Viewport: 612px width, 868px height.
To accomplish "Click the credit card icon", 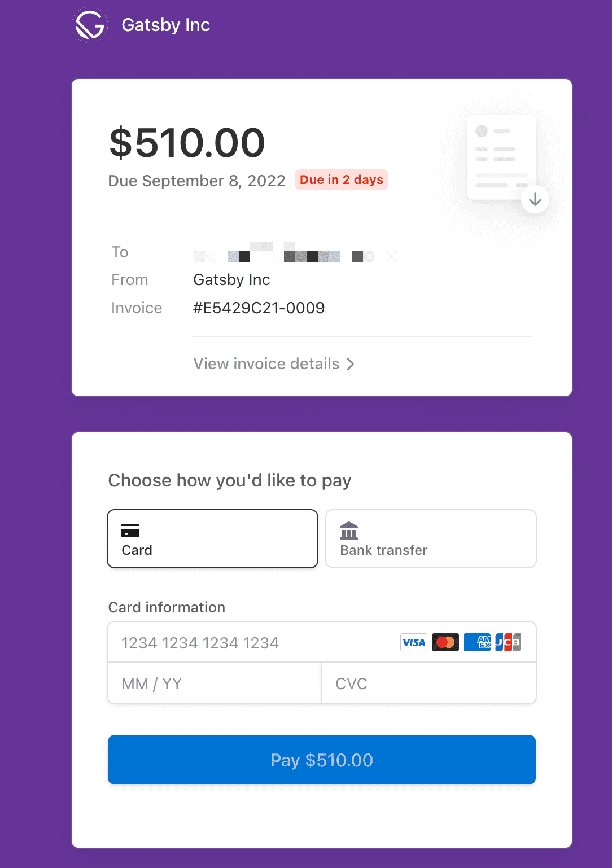I will point(130,531).
